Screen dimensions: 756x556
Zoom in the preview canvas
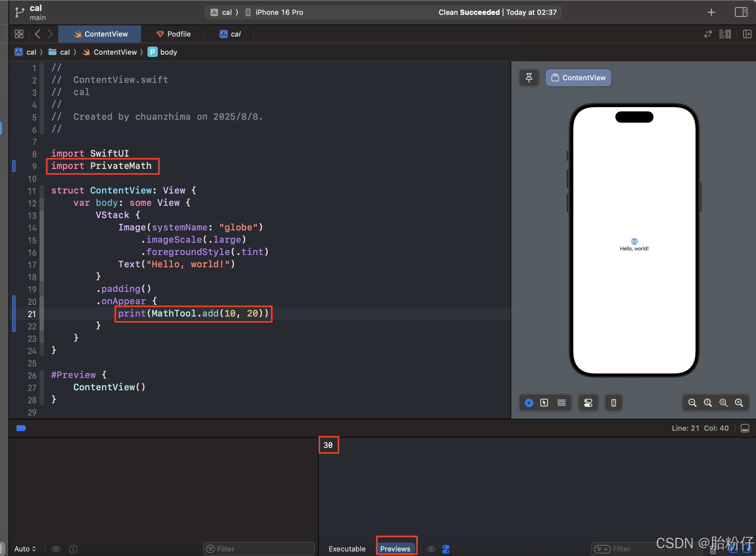(739, 403)
